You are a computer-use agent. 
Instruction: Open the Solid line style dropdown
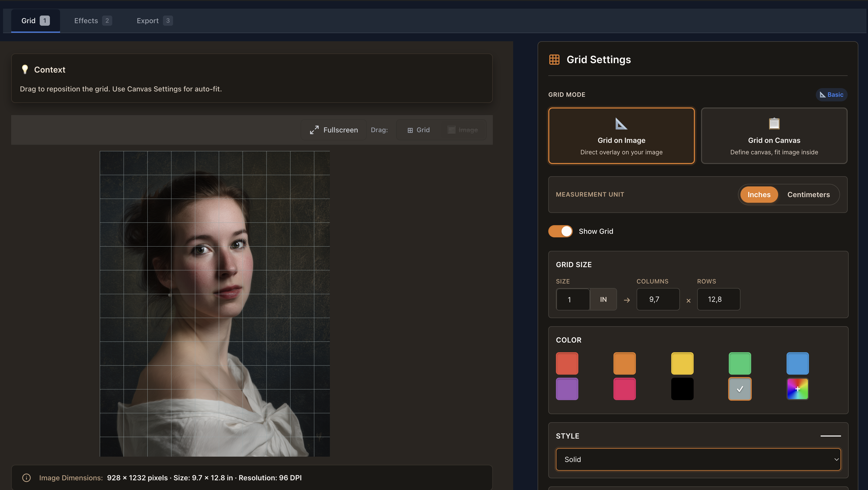pos(698,459)
